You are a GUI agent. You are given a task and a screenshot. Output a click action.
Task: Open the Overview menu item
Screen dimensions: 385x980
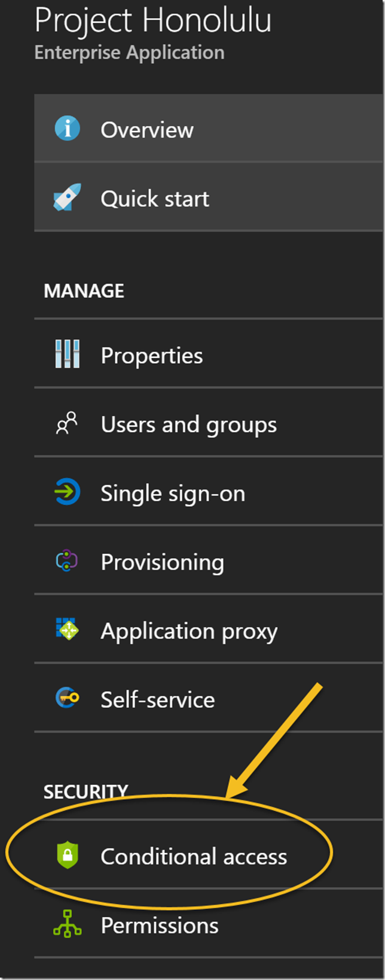tap(147, 130)
